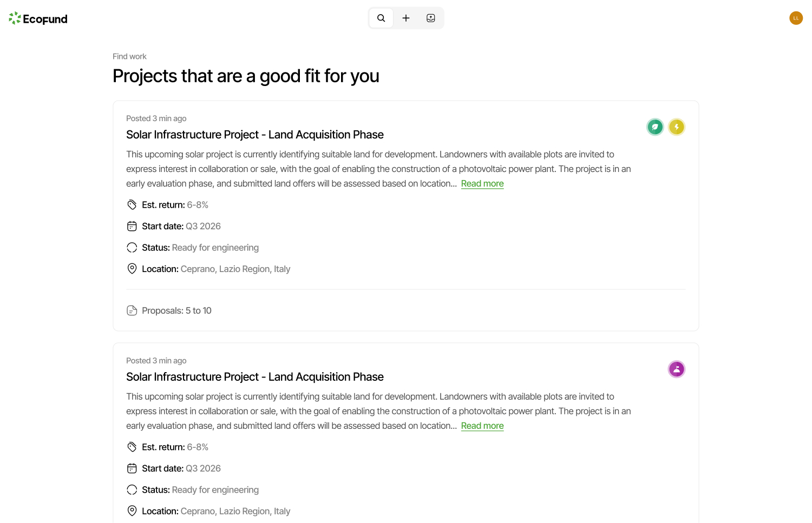
Task: Open the first Solar Infrastructure Project title
Action: point(255,135)
